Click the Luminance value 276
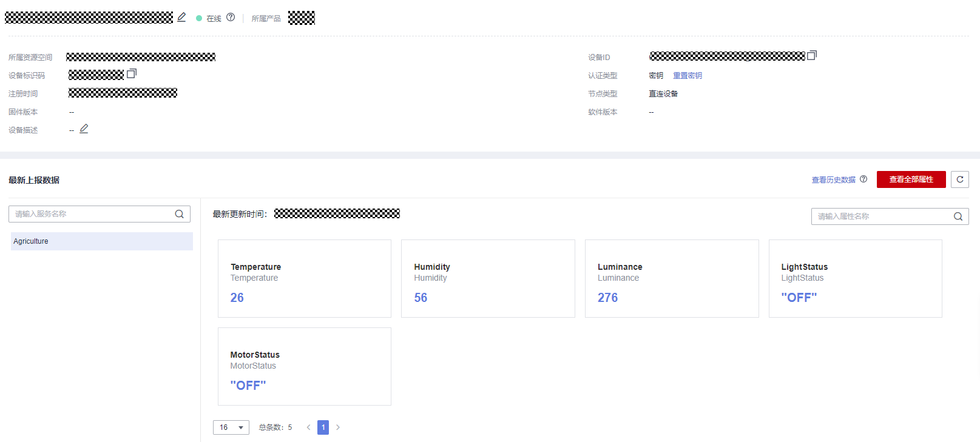The height and width of the screenshot is (442, 980). pos(608,298)
